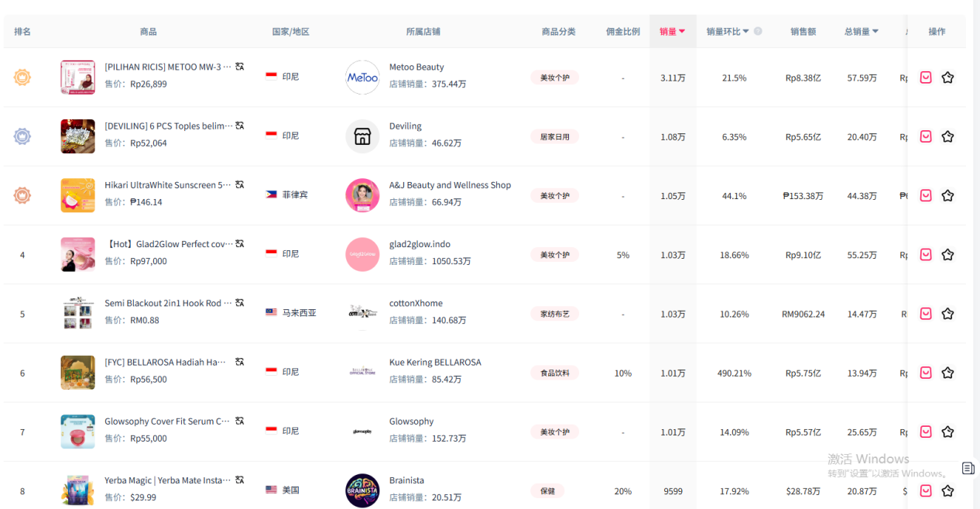980x509 pixels.
Task: Star the Deviling product as favorite
Action: [947, 136]
